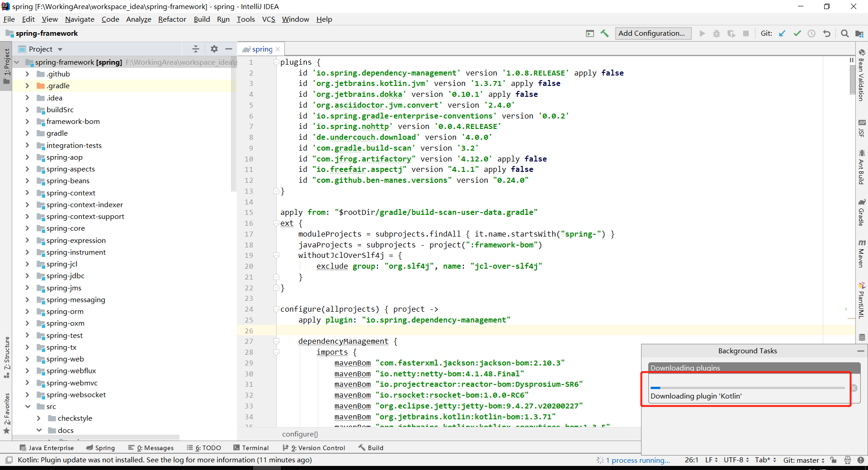Toggle code fold at line 1

click(276, 62)
